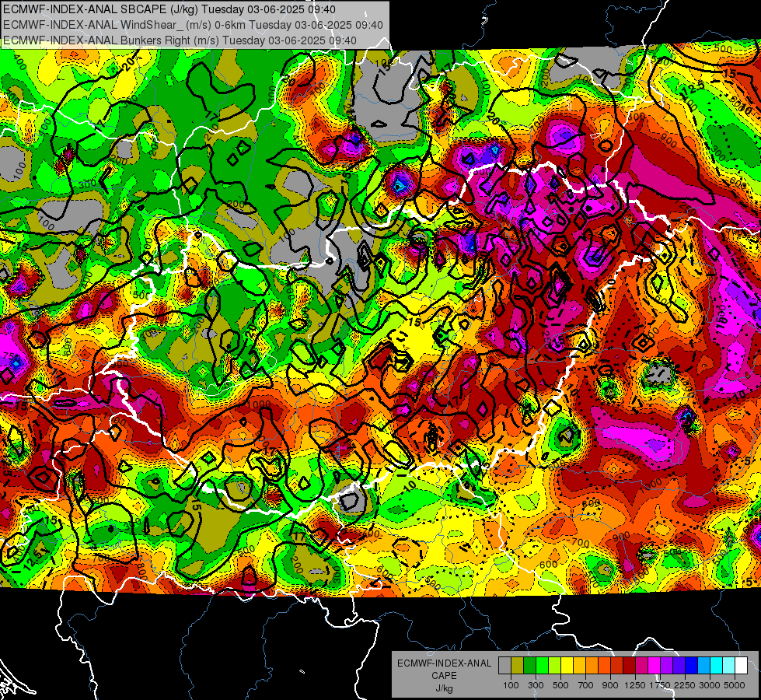Viewport: 761px width, 700px height.
Task: Click the SBCAPE title line
Action: [x=169, y=9]
